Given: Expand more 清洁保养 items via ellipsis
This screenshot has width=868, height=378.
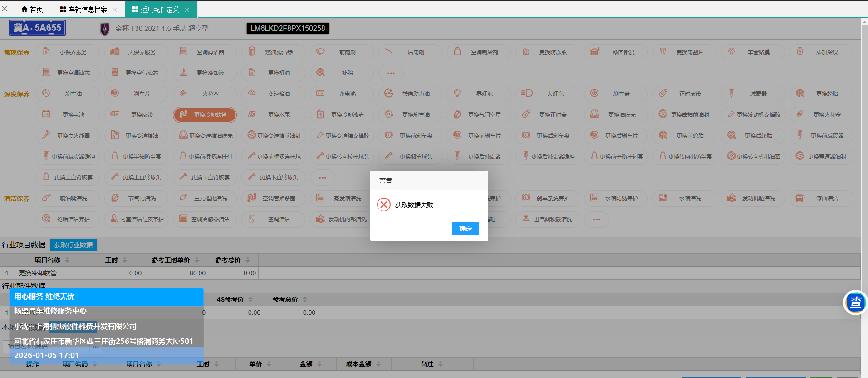Looking at the screenshot, I should (596, 219).
